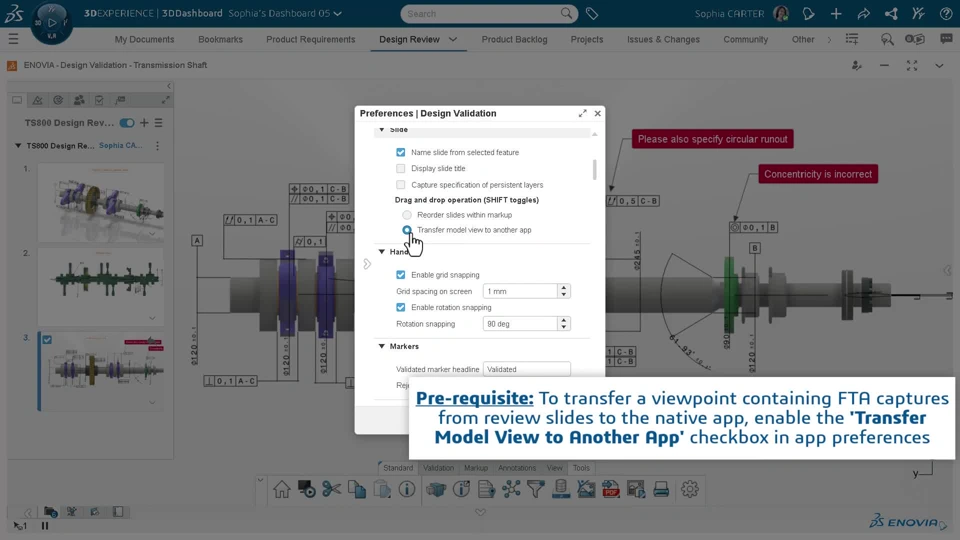
Task: Click the Share arrow icon in top bar
Action: pos(863,13)
